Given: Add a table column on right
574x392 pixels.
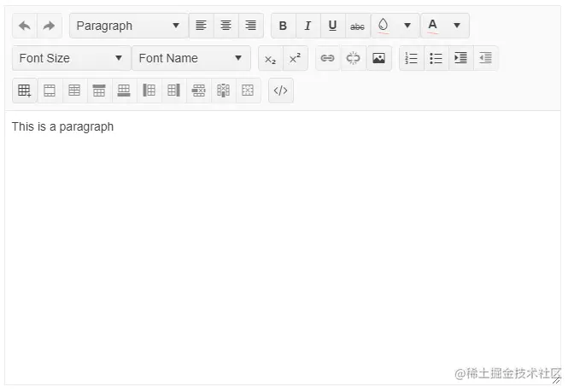Looking at the screenshot, I should pos(174,91).
